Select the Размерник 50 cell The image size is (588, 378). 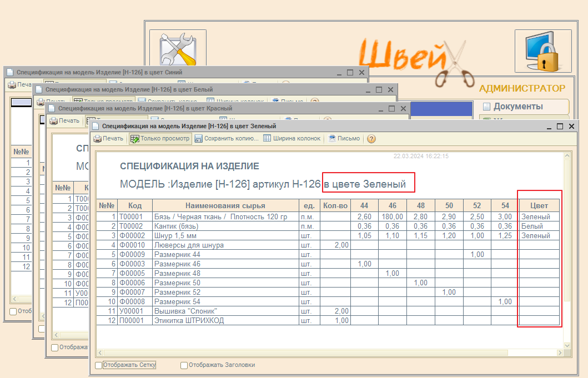[x=225, y=283]
